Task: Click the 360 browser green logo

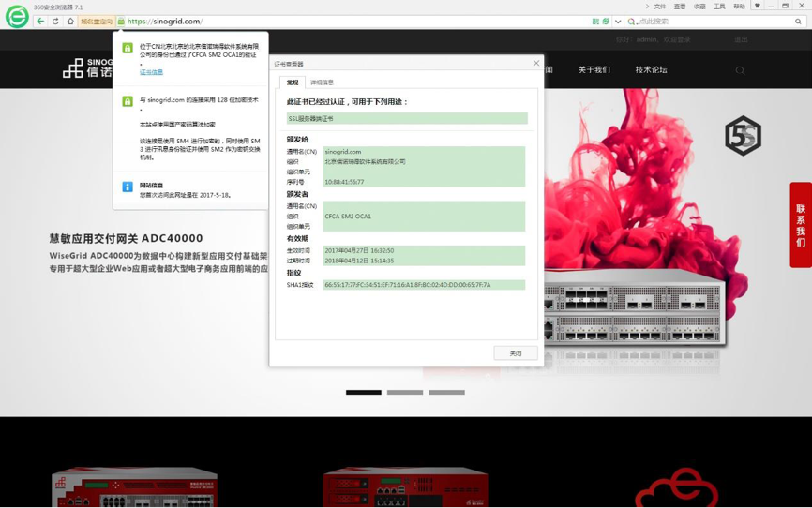Action: (x=17, y=16)
